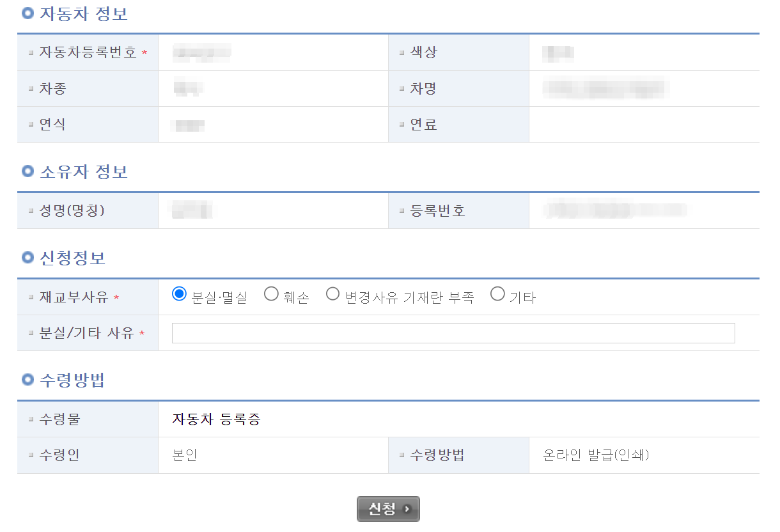Image resolution: width=780 pixels, height=532 pixels.
Task: Select the 훼손 radio button
Action: pyautogui.click(x=271, y=293)
